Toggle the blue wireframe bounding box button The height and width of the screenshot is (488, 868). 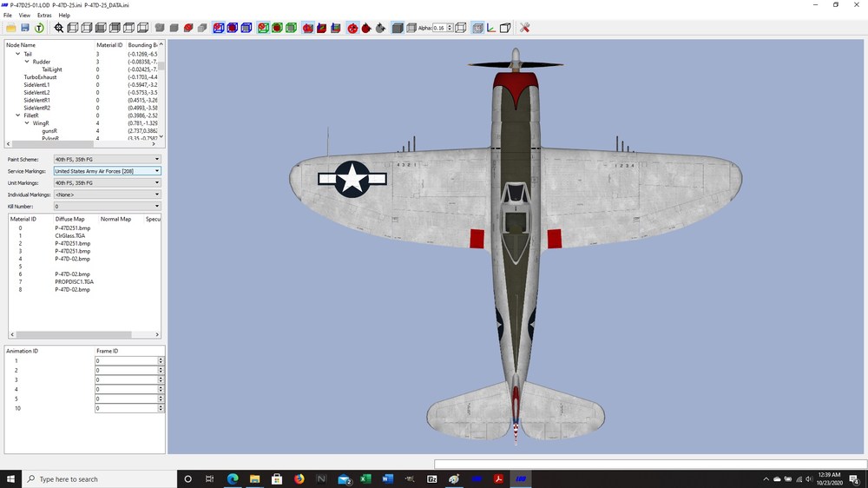pos(247,28)
